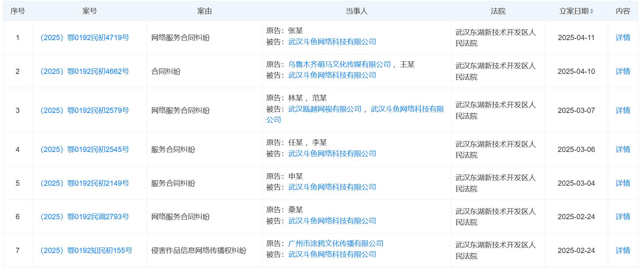This screenshot has width=644, height=269.
Task: Open defendant 武汉斗鱼网络科技有限公司 in 桑某's case
Action: [x=332, y=221]
